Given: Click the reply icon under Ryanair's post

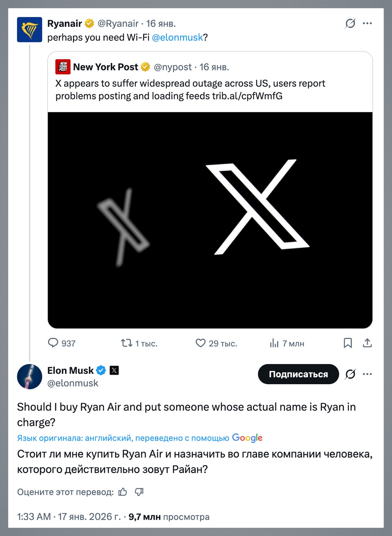Looking at the screenshot, I should (x=53, y=343).
